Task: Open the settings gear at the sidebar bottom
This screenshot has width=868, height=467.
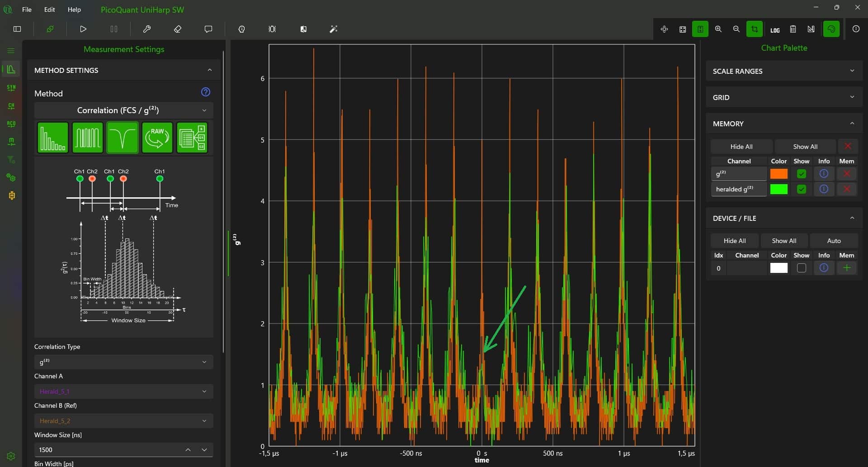Action: (x=11, y=456)
